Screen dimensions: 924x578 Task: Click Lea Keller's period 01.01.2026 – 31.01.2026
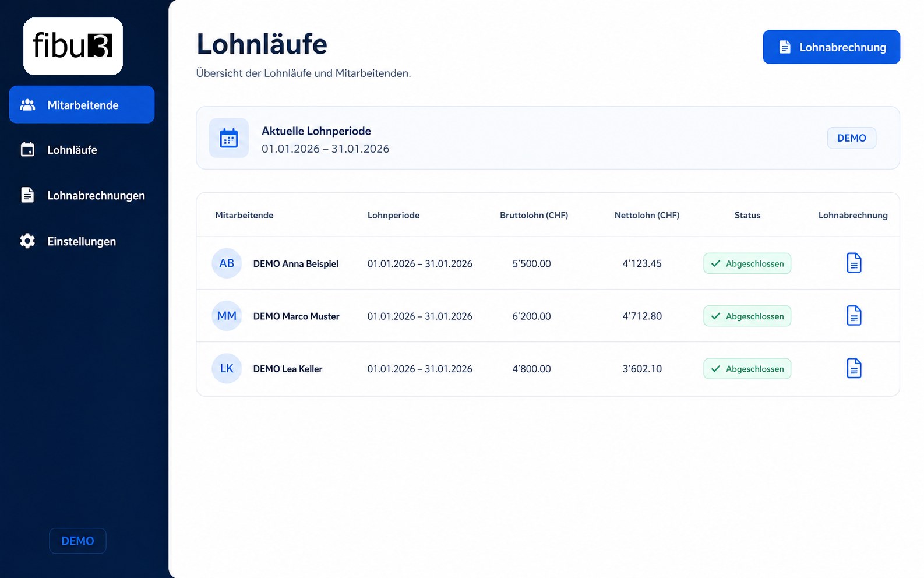[x=419, y=369]
